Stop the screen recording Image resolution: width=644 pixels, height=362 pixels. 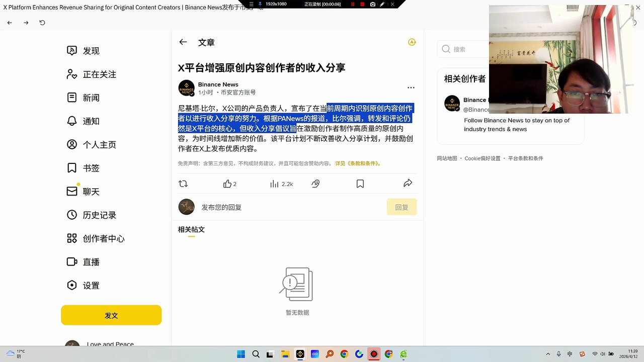pos(362,4)
